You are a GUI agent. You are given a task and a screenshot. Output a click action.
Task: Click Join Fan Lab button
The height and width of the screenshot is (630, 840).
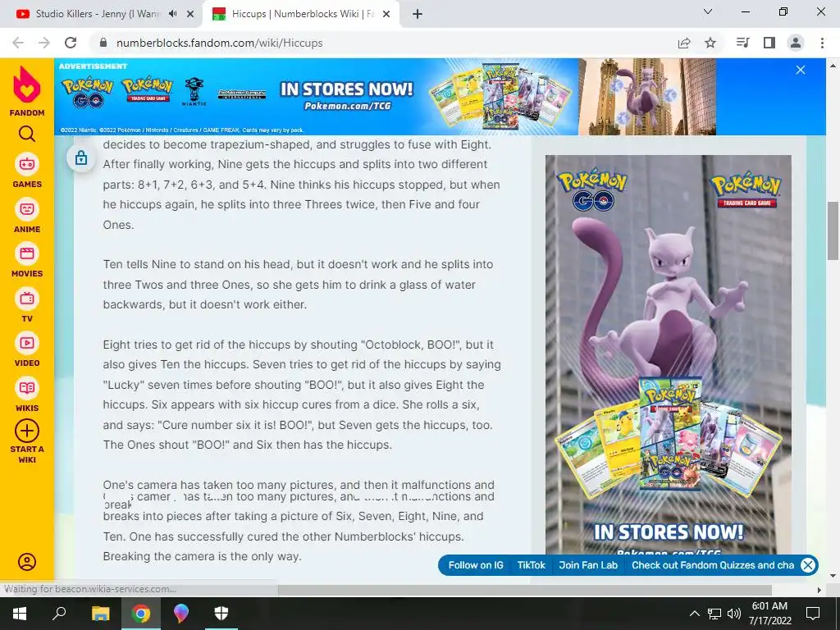pos(588,565)
